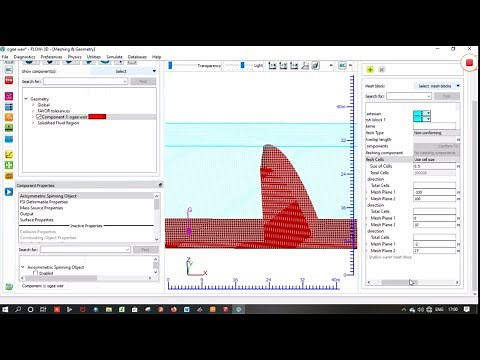Expand the Global tree node
Viewport: 480px width, 360px height.
(33, 105)
